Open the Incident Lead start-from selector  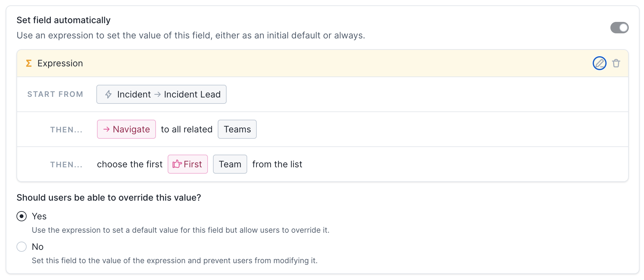tap(192, 94)
